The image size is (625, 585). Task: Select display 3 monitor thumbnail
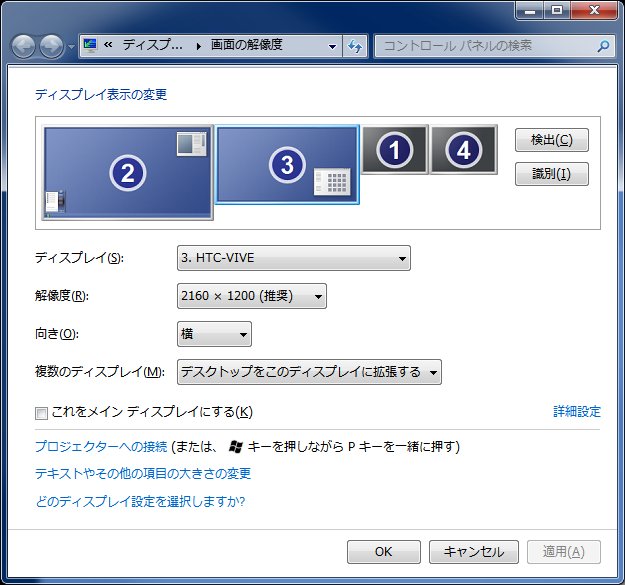[287, 165]
